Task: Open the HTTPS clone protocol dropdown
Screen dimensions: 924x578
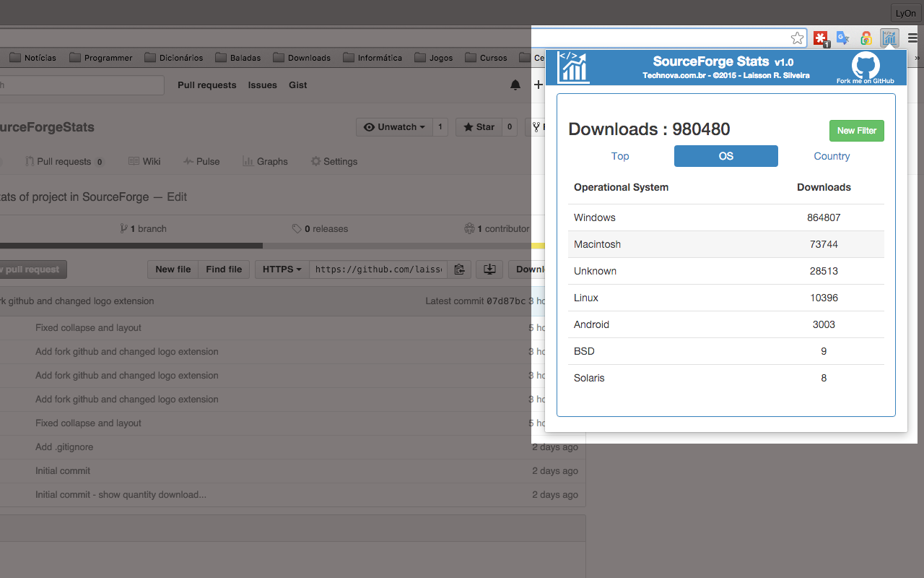Action: 281,269
